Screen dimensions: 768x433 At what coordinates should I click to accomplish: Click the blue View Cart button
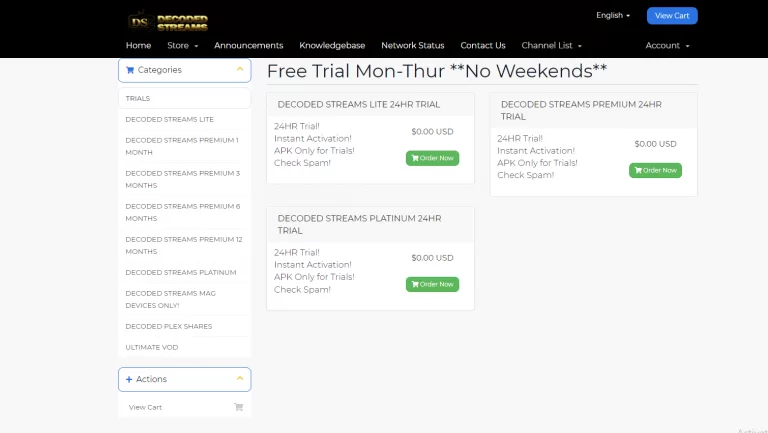(672, 16)
